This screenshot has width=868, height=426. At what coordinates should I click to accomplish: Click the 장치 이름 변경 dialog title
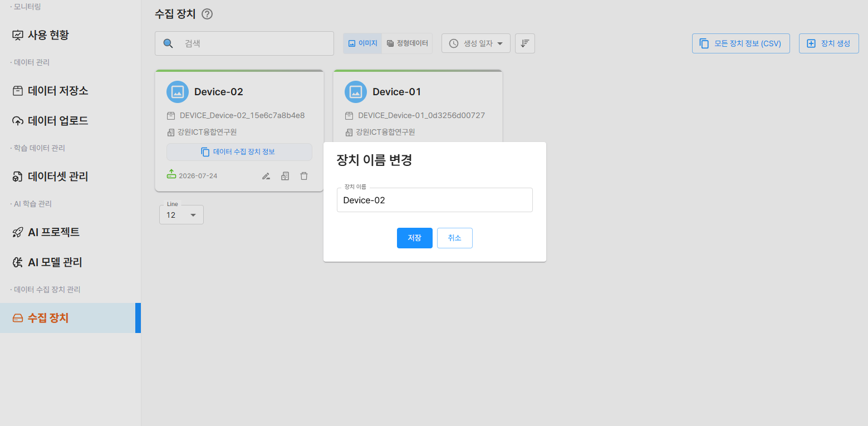[x=374, y=160]
